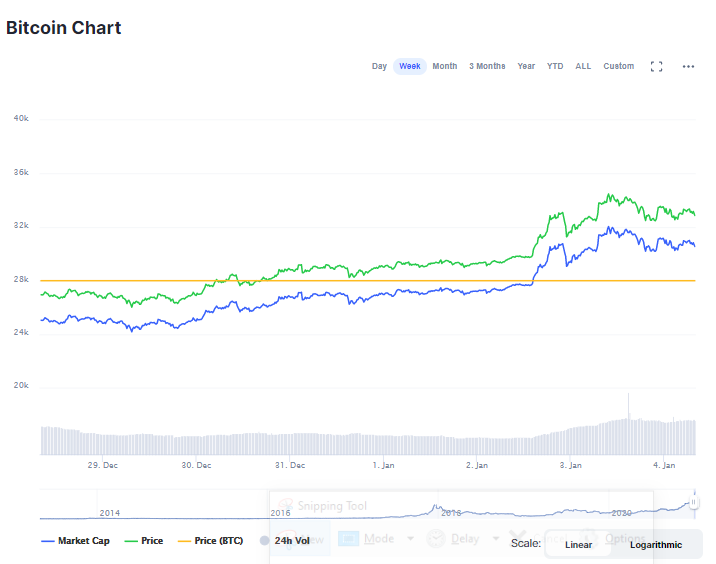
Task: Click the 40k axis label
Action: (21, 118)
